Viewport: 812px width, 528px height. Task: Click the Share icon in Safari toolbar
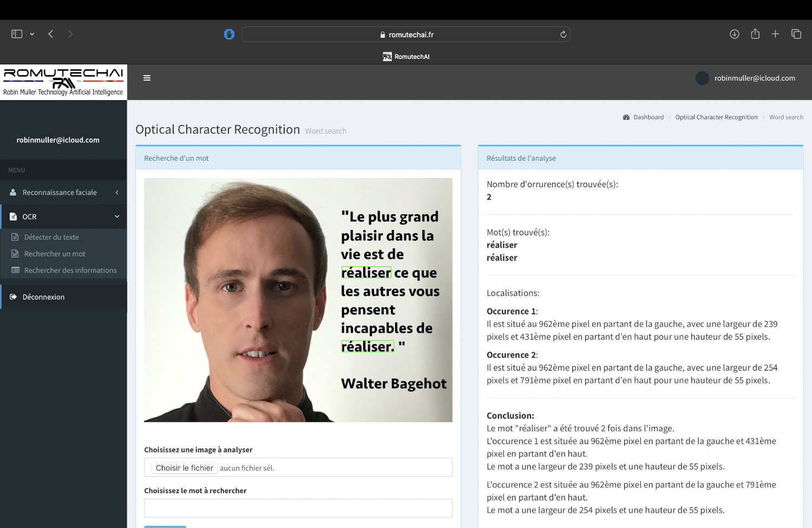click(755, 34)
